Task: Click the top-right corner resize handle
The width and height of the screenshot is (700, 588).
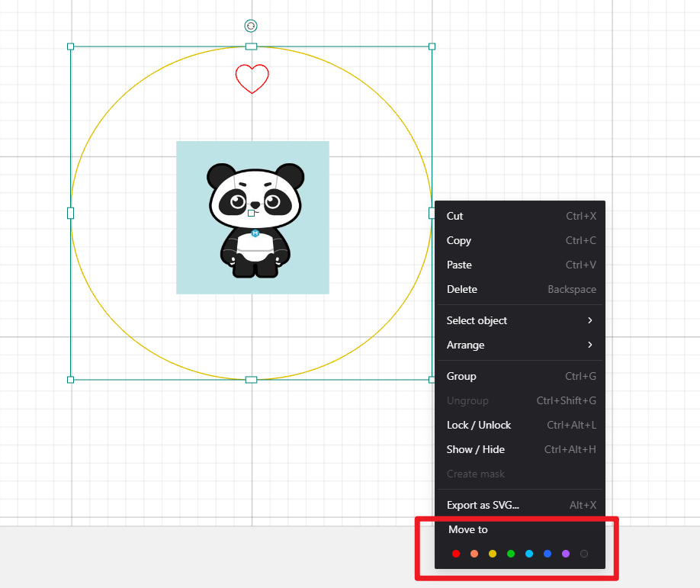Action: point(432,47)
